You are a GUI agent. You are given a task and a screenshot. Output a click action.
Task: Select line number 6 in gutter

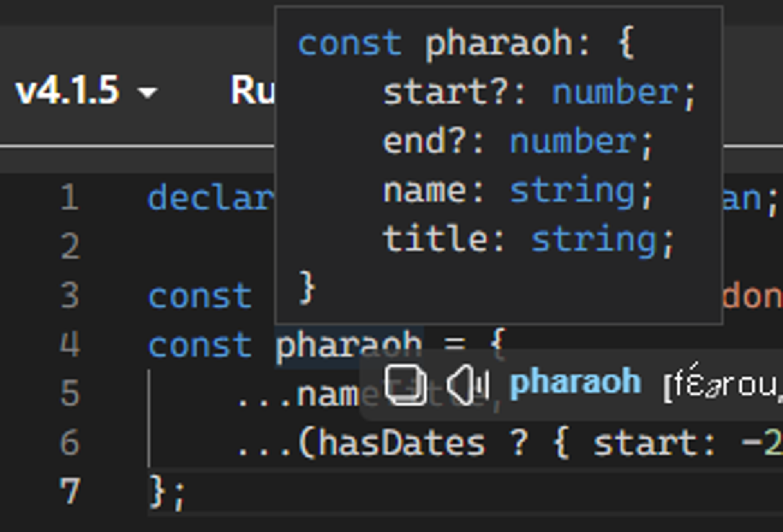(x=70, y=442)
